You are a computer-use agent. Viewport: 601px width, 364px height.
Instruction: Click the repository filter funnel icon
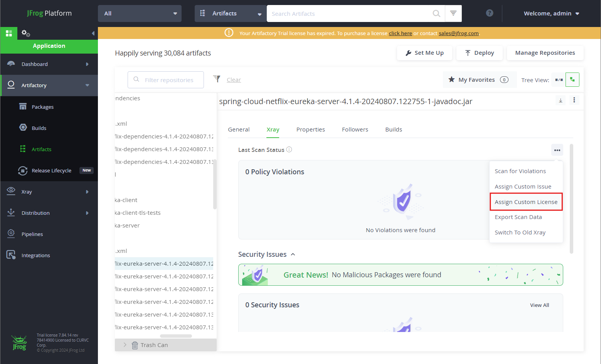point(217,79)
